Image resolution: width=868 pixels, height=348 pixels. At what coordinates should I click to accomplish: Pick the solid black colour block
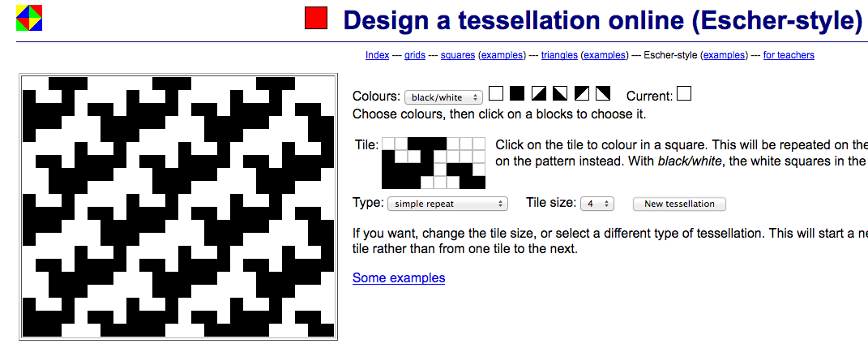point(517,94)
